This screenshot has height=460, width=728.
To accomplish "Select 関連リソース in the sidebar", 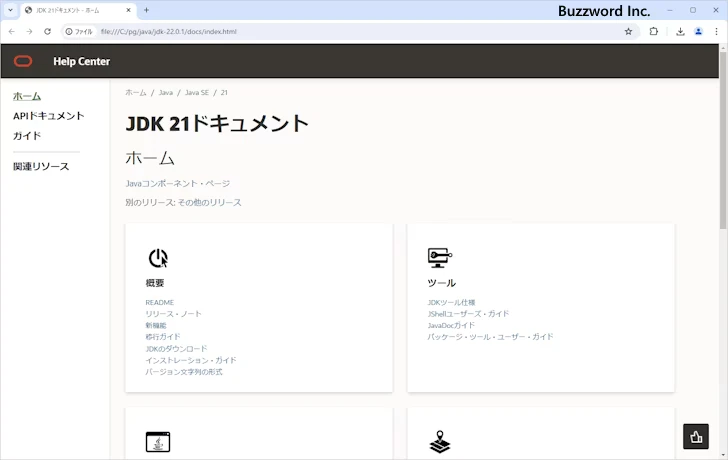I will tap(41, 166).
